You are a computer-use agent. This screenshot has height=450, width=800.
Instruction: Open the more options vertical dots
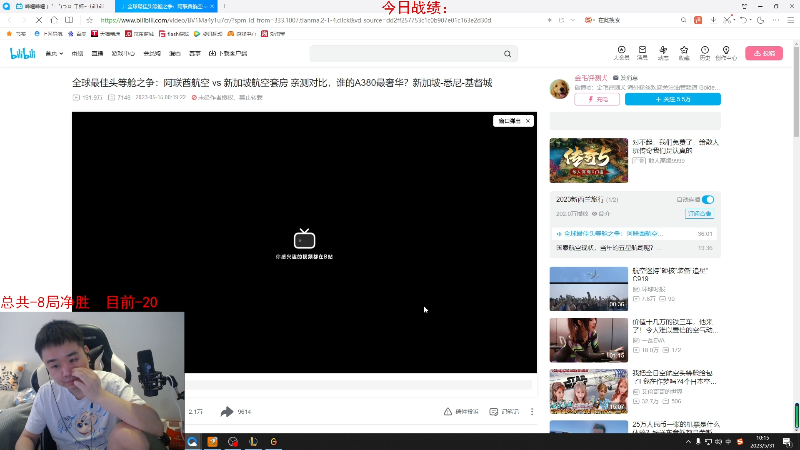(532, 412)
